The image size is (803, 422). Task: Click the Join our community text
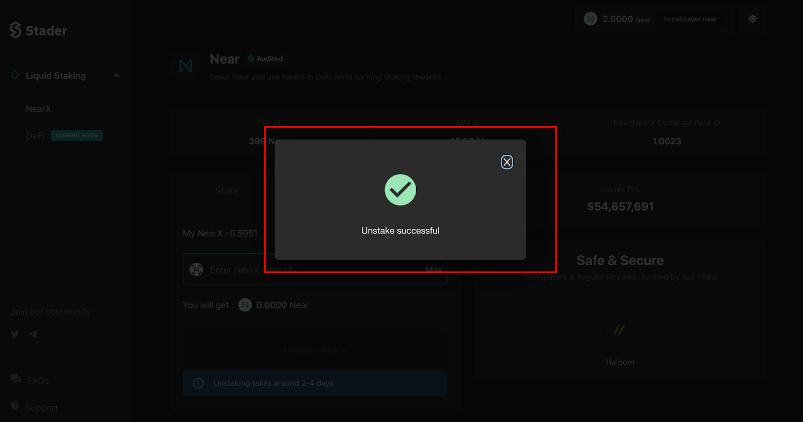pyautogui.click(x=51, y=312)
